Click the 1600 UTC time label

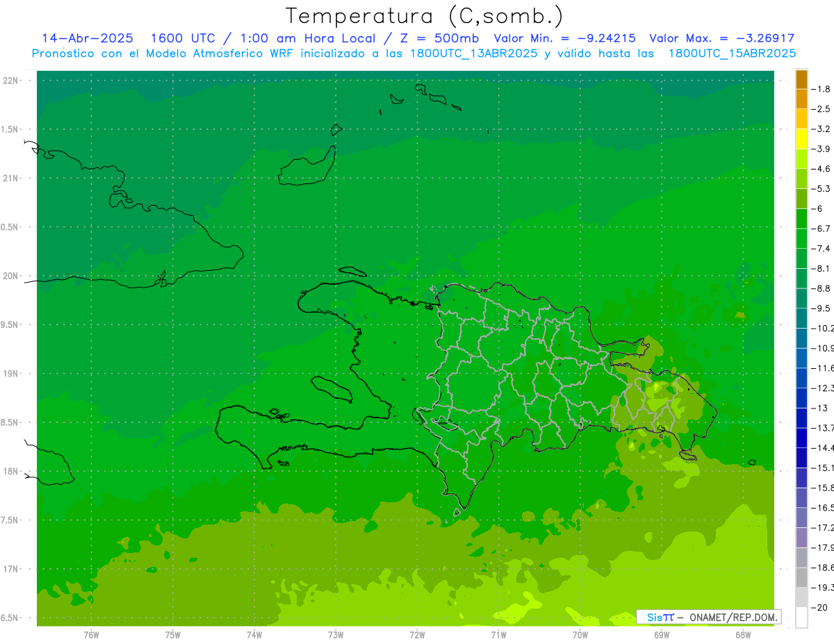(x=183, y=38)
